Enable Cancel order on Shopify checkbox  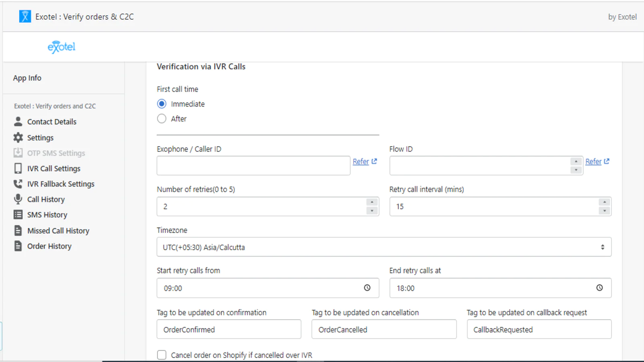[162, 355]
